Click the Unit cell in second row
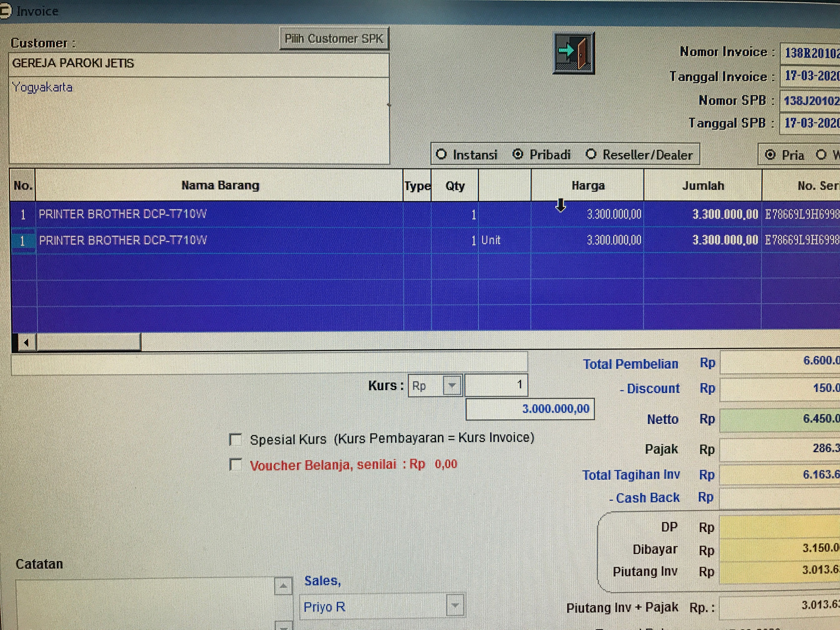 click(491, 240)
